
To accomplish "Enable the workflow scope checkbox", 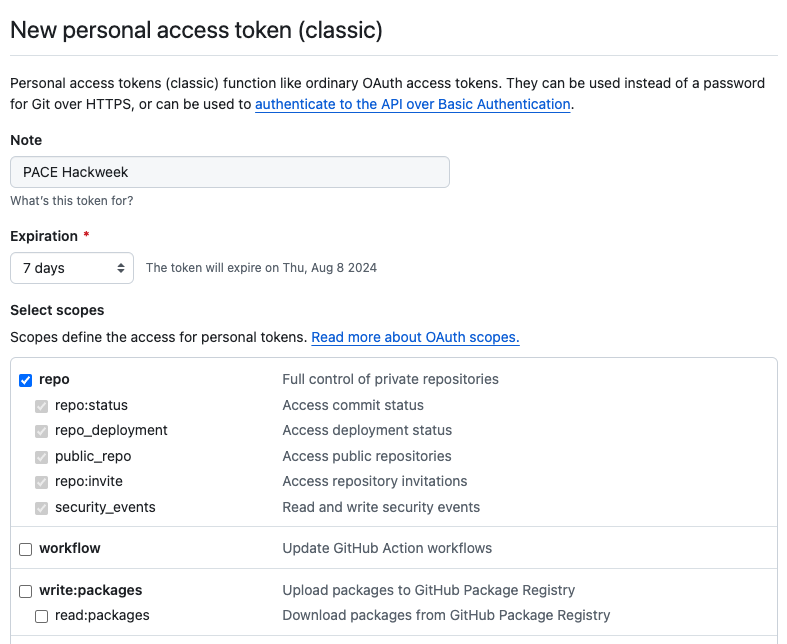I will [26, 549].
